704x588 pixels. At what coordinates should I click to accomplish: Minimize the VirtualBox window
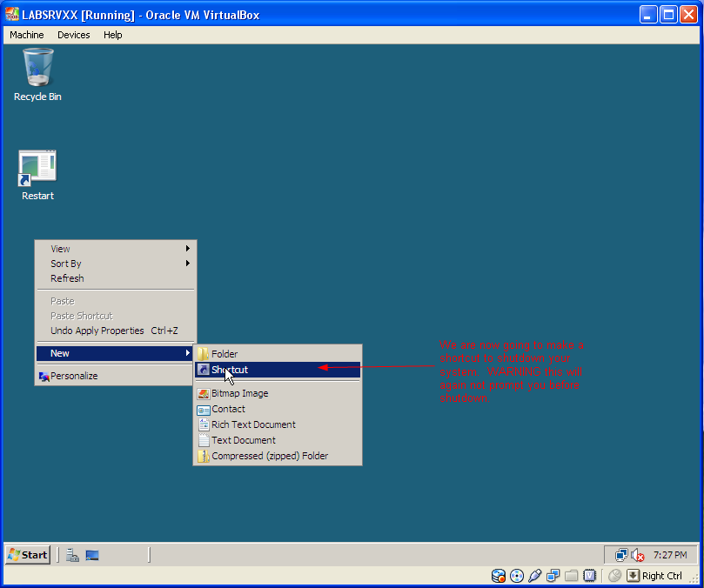(x=648, y=15)
